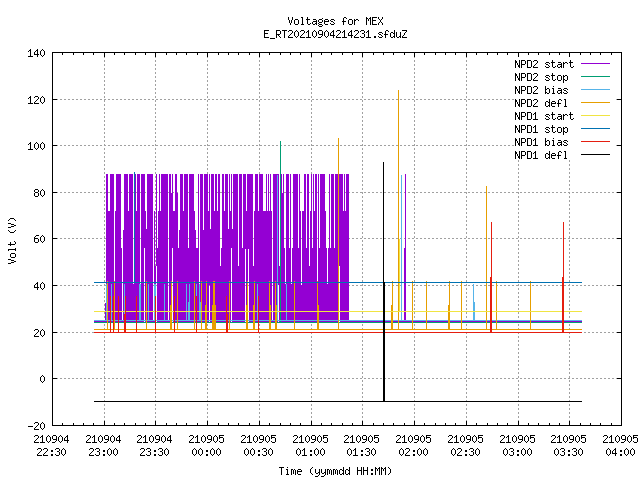Click the y-axis tick value 120
This screenshot has height=480, width=640.
(x=36, y=100)
